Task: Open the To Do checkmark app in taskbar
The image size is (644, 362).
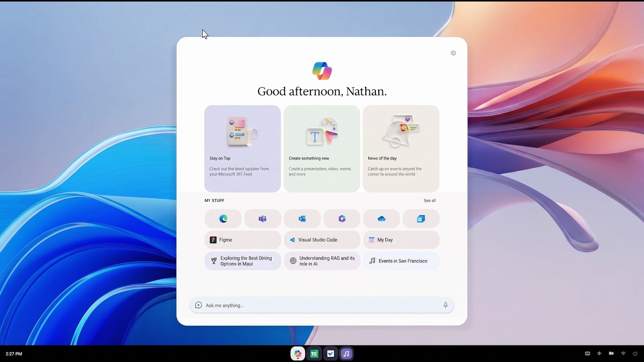Action: 330,354
